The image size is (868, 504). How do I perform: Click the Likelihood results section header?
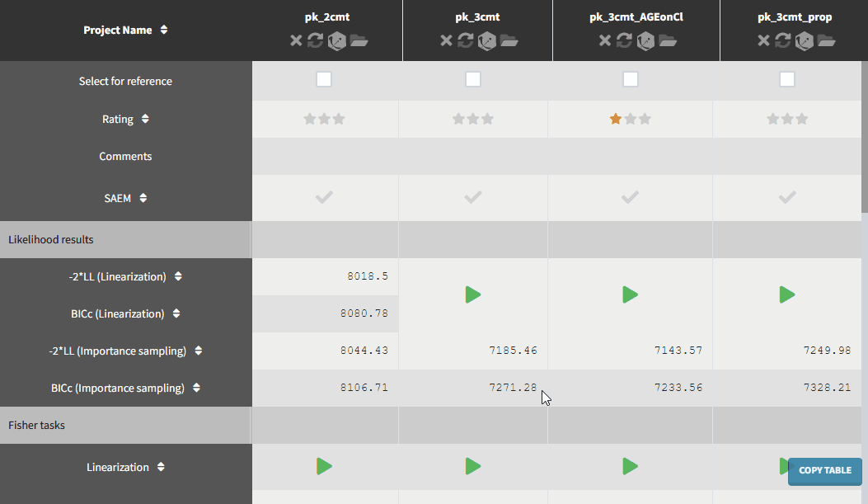pyautogui.click(x=51, y=240)
